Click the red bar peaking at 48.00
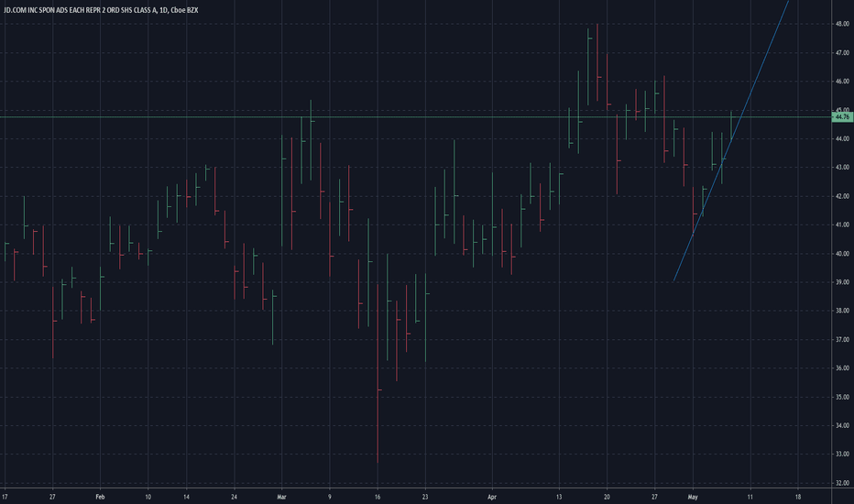The width and height of the screenshot is (854, 504). tap(597, 62)
